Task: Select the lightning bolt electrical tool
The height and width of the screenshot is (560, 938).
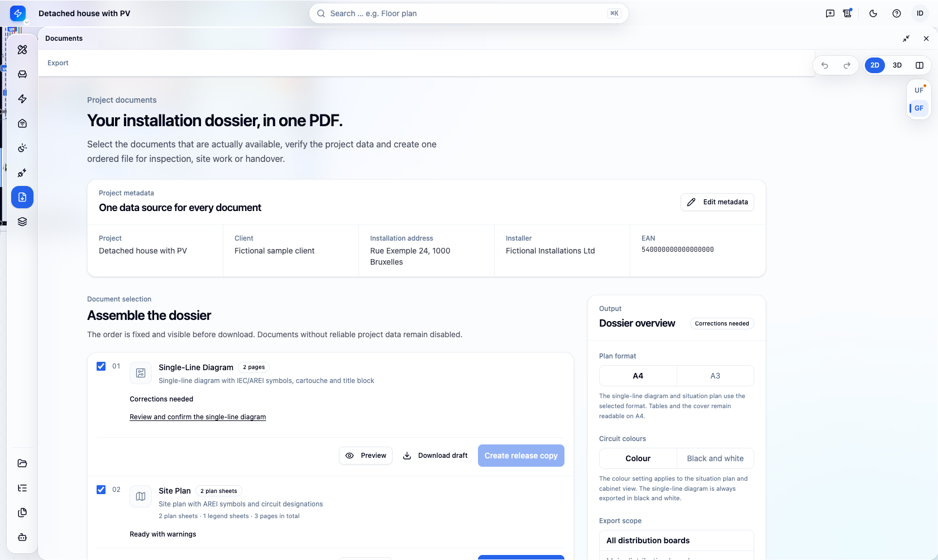Action: [22, 99]
